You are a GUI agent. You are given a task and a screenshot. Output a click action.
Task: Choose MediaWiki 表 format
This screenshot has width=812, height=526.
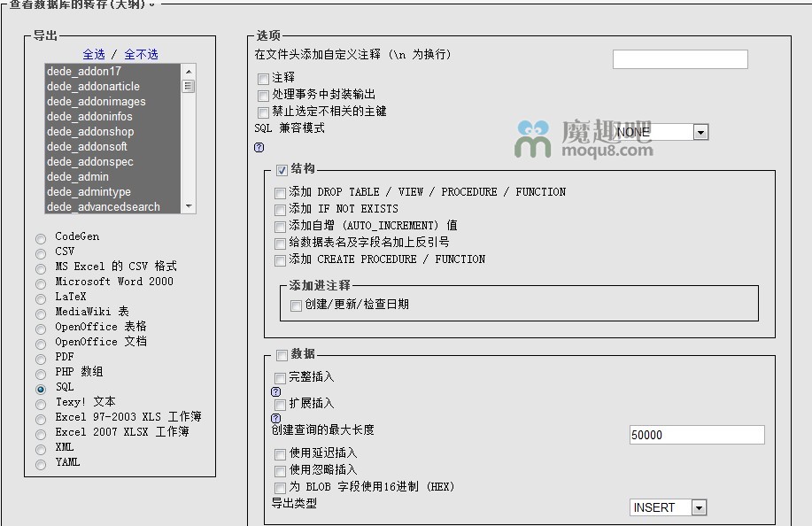(x=41, y=313)
